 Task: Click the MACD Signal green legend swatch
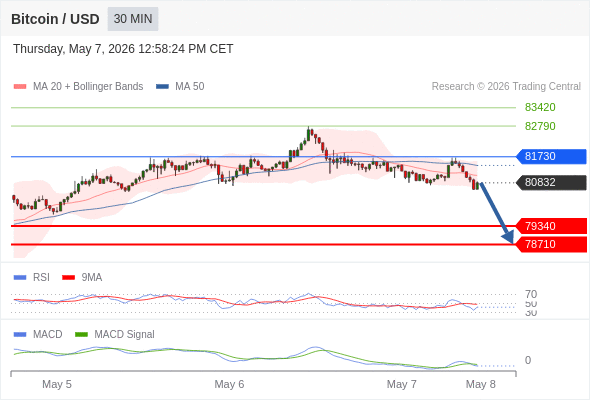click(81, 335)
